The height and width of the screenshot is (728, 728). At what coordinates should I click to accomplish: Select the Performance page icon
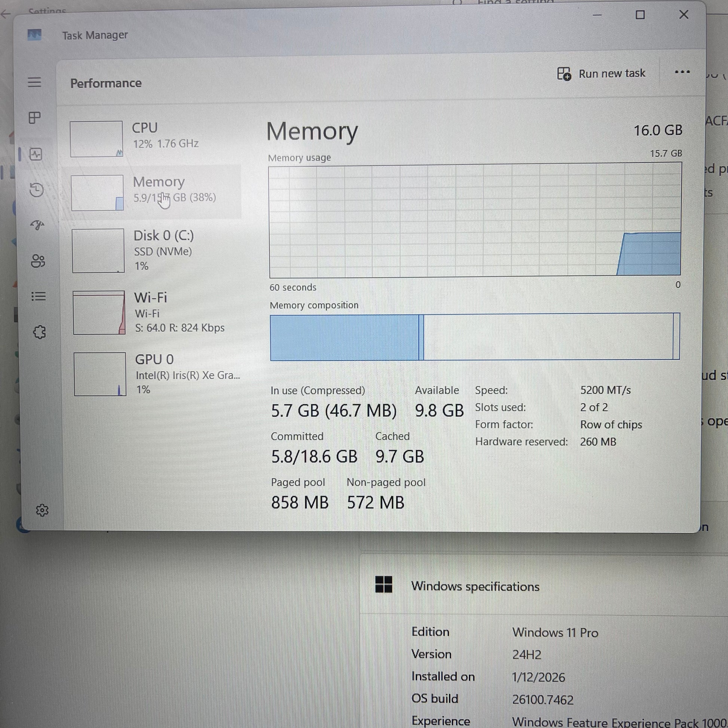click(x=36, y=154)
